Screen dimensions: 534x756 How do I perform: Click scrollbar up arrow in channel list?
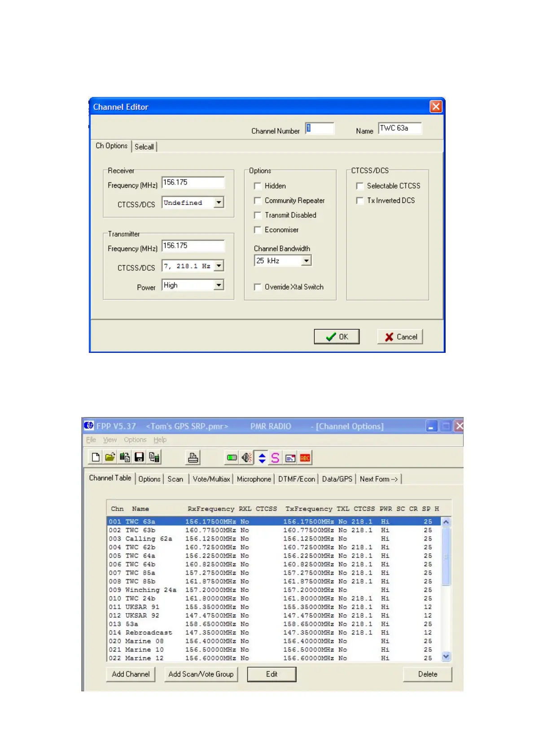pyautogui.click(x=446, y=522)
